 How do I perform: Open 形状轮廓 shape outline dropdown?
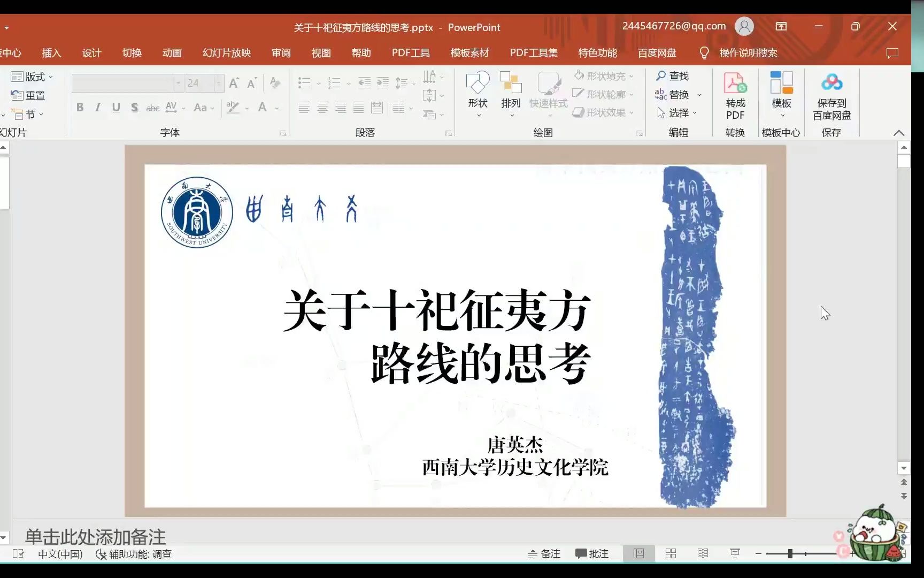(x=604, y=94)
